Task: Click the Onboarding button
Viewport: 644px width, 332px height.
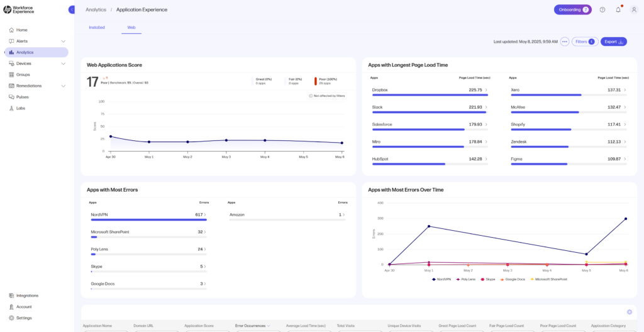Action: (x=572, y=9)
